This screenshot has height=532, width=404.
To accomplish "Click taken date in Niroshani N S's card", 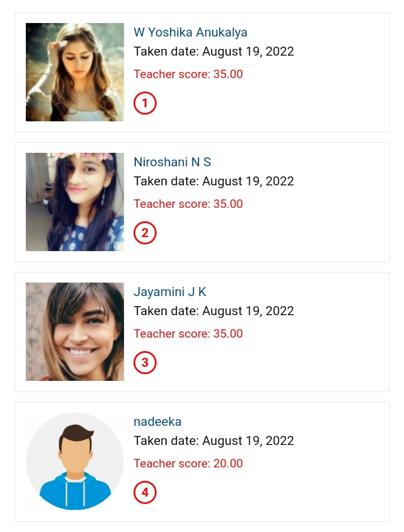I will point(214,181).
